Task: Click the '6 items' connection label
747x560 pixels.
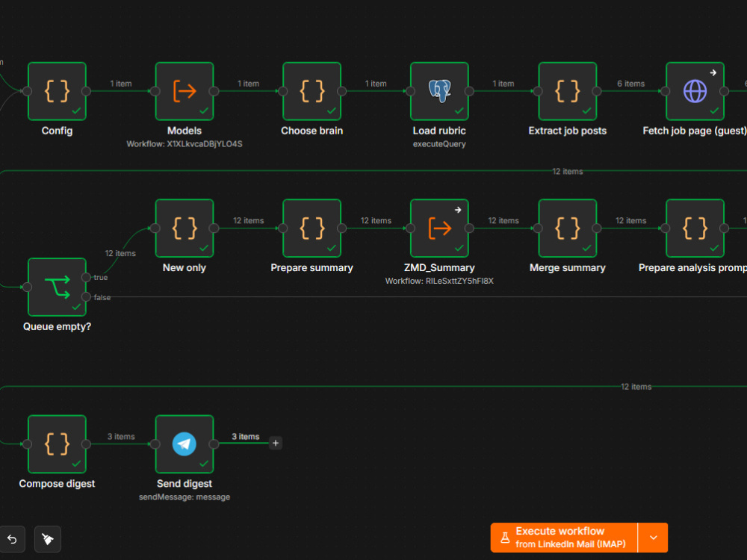Action: (x=630, y=84)
